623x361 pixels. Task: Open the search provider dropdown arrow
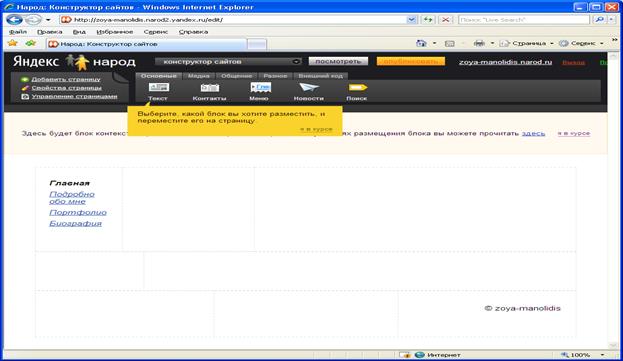tap(611, 19)
